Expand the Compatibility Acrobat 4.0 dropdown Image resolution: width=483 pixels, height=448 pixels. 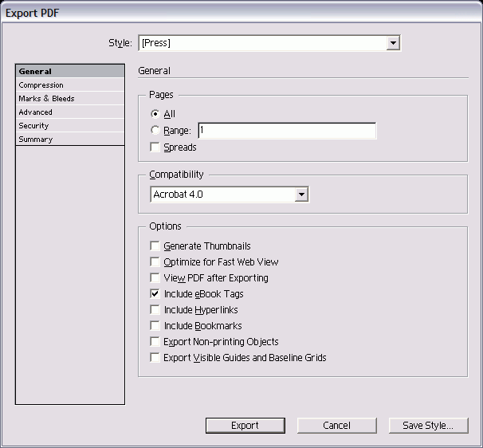tap(229, 195)
